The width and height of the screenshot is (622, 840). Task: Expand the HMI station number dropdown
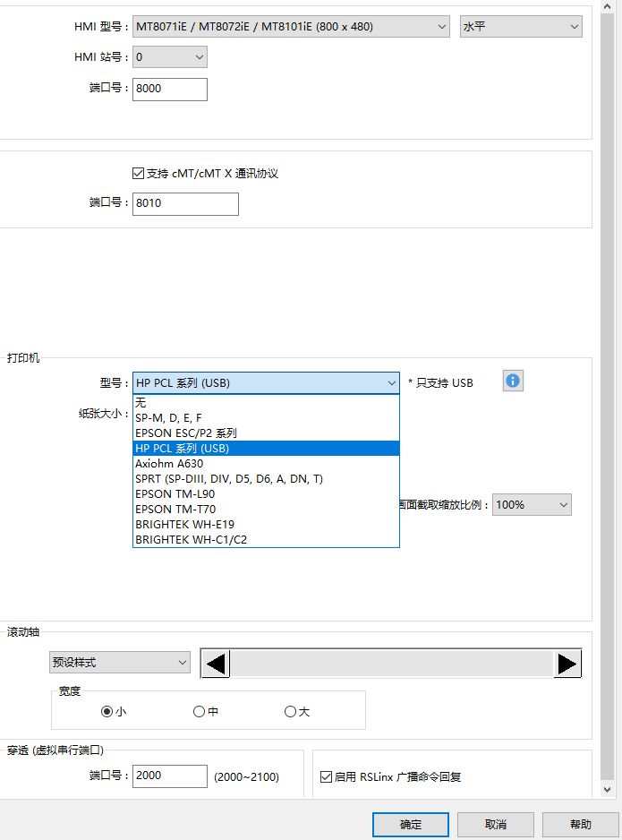click(170, 58)
